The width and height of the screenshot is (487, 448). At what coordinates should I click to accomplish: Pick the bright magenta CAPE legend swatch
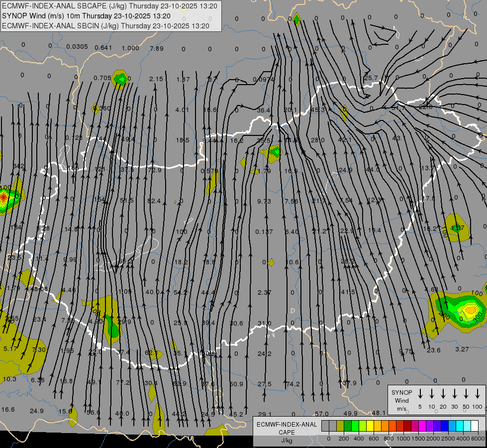point(422,426)
